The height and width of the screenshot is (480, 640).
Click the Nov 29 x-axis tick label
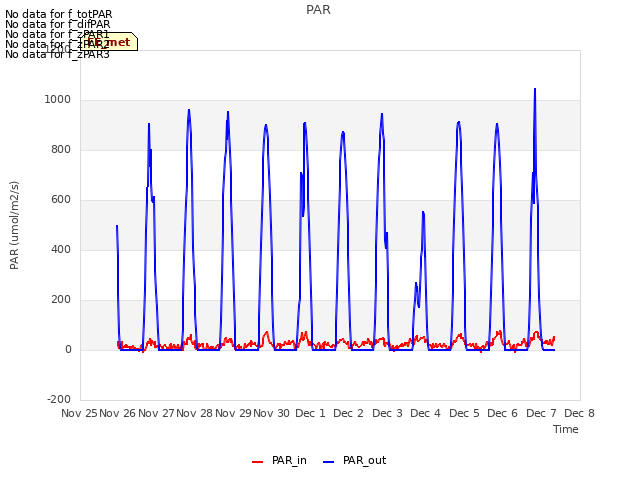pos(233,413)
